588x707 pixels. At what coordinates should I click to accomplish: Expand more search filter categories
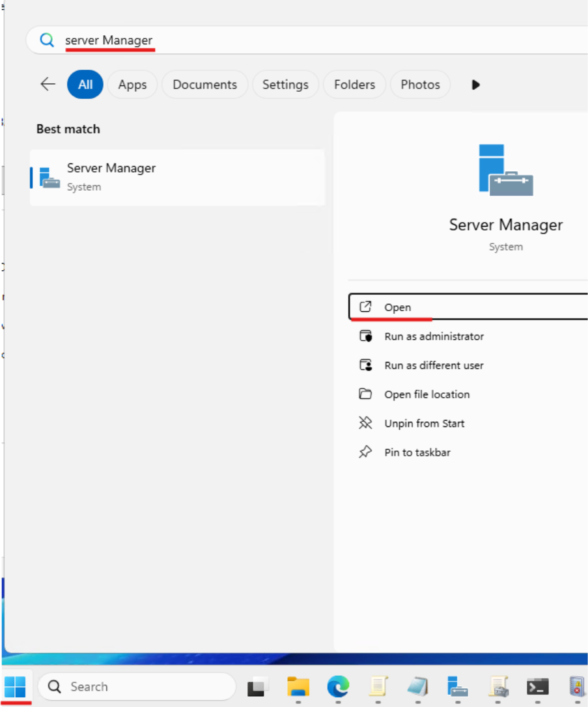tap(475, 84)
